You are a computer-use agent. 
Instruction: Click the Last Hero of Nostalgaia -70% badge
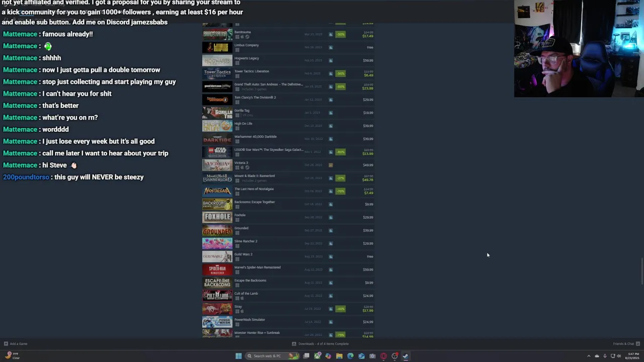click(x=341, y=191)
